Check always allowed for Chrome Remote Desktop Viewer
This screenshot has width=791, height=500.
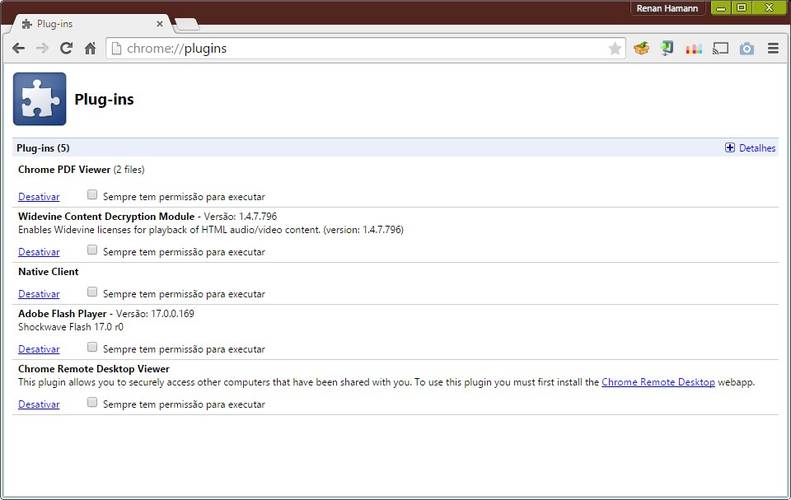coord(92,402)
